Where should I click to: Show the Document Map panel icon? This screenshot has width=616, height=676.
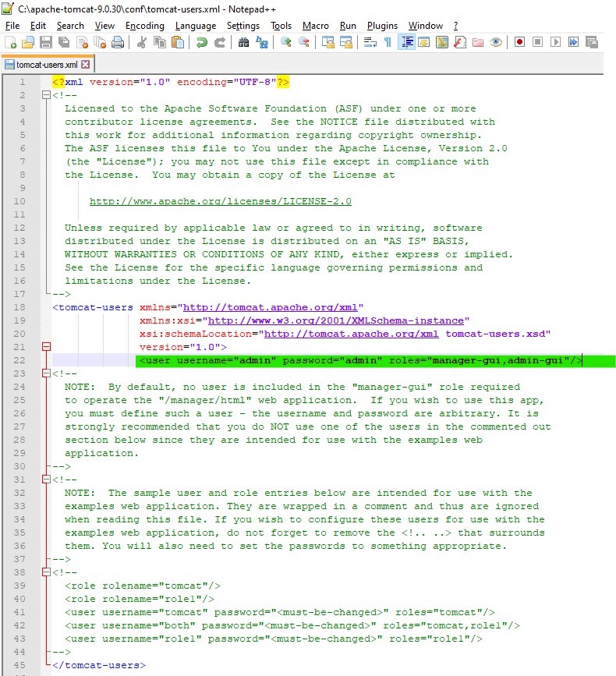pyautogui.click(x=442, y=42)
